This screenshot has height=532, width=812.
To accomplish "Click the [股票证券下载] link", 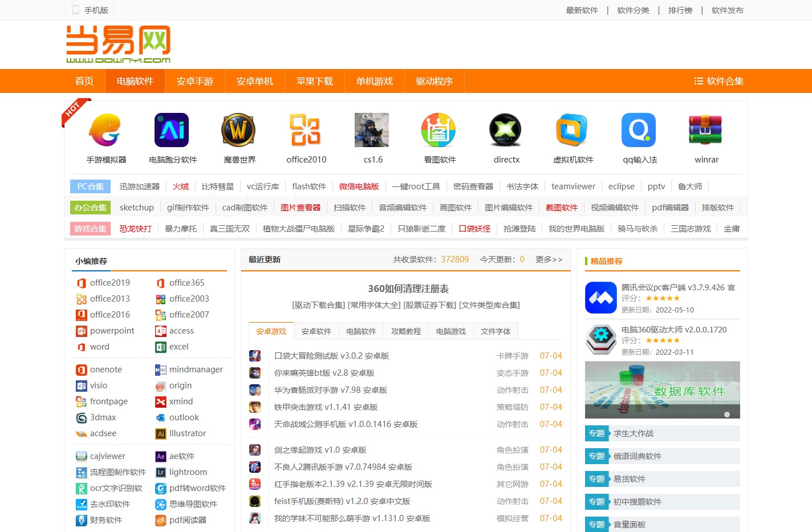I will click(430, 305).
